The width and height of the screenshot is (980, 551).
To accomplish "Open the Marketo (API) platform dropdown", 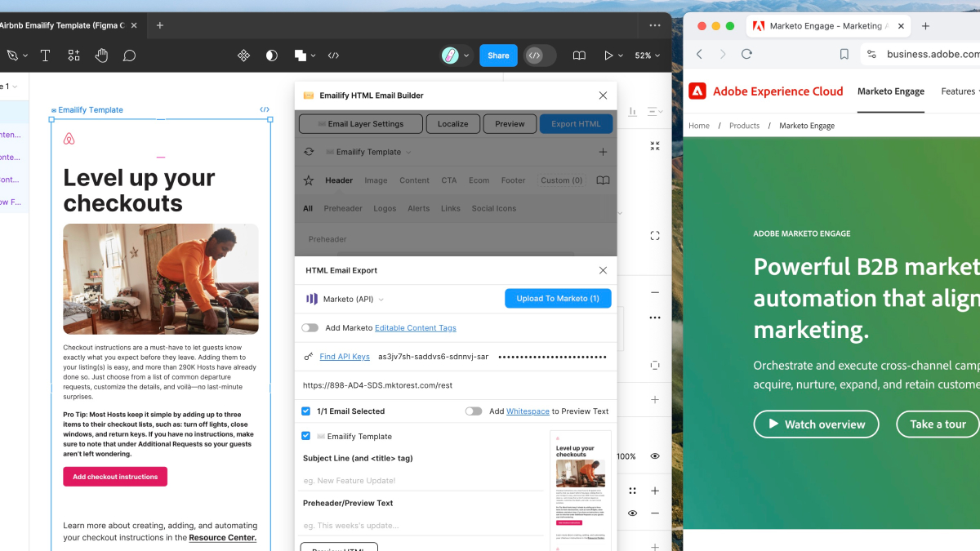I will [x=345, y=299].
